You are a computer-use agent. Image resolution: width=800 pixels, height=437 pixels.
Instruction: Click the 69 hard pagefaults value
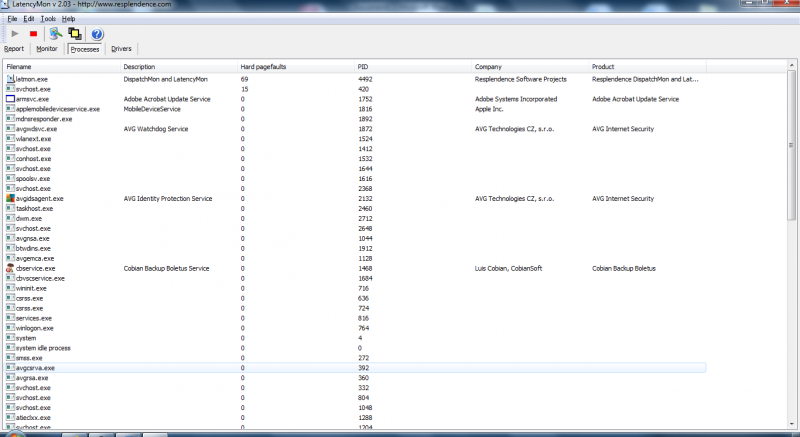tap(244, 79)
